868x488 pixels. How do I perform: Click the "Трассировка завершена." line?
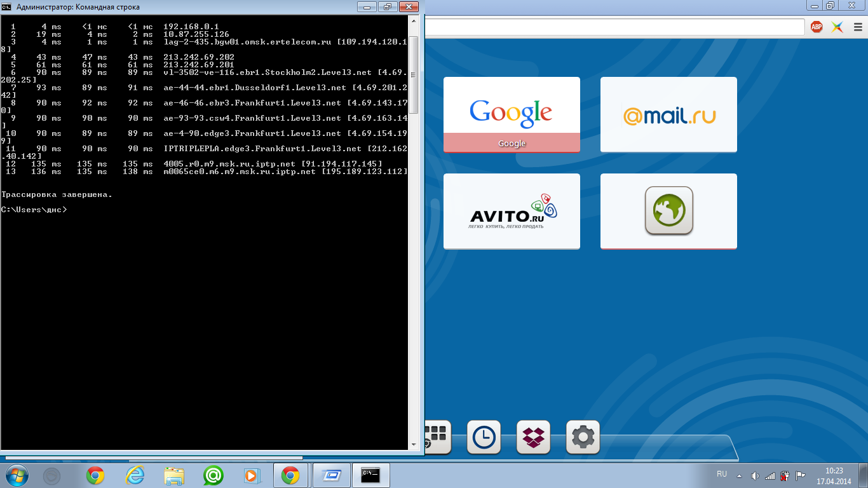[x=57, y=194]
